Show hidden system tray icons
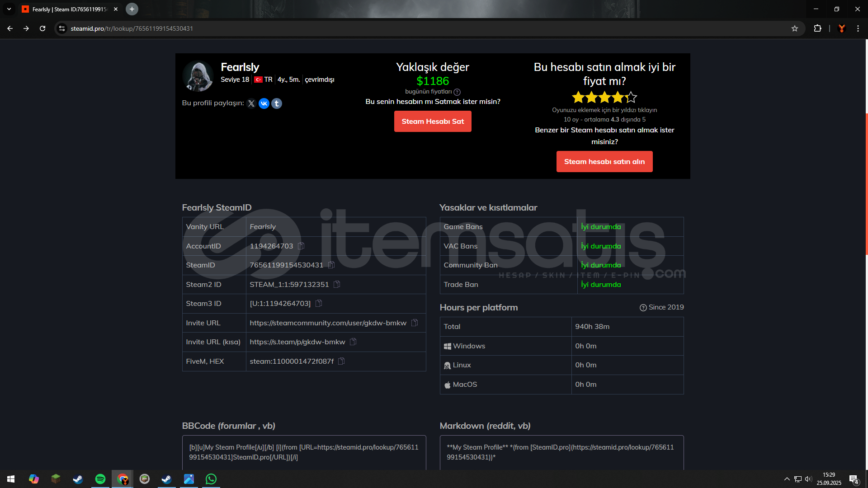868x488 pixels. 787,479
